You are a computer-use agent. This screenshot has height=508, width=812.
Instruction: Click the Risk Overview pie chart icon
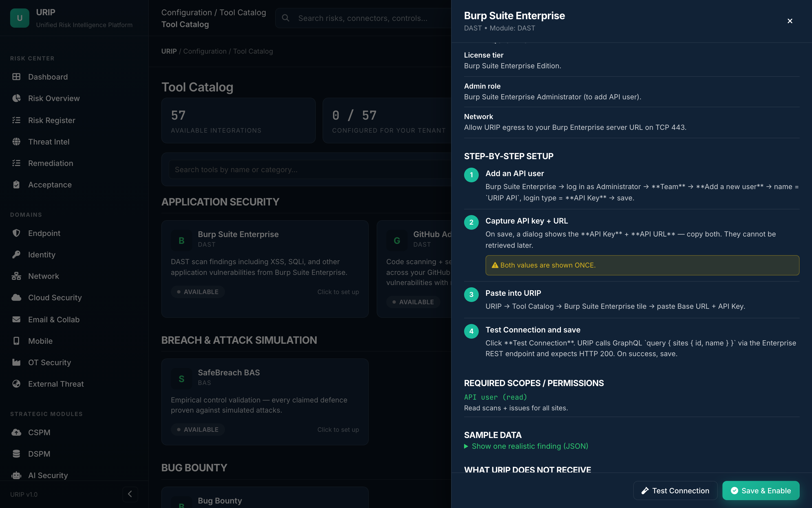point(16,98)
